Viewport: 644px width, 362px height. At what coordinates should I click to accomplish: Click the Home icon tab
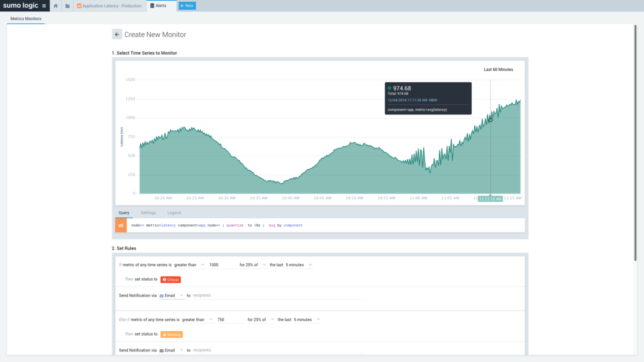click(x=55, y=6)
